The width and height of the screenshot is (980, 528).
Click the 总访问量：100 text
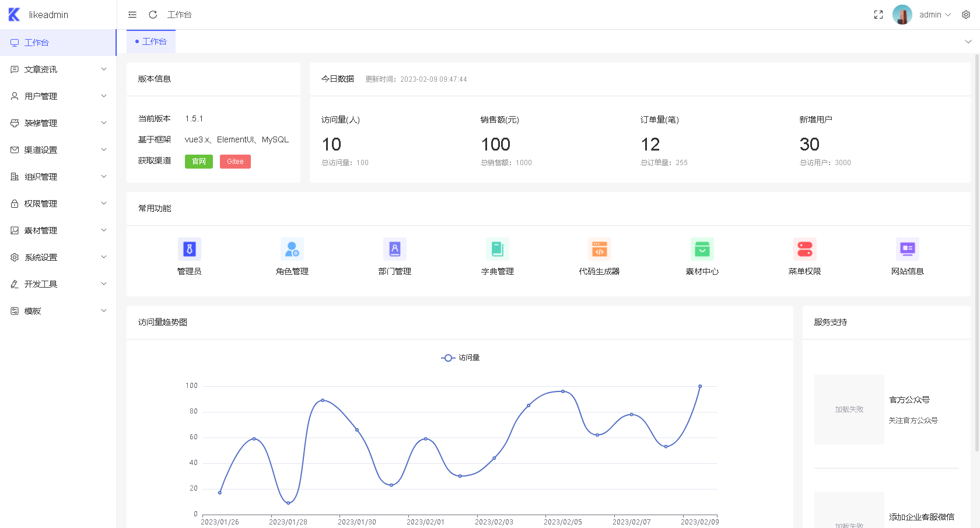pyautogui.click(x=345, y=163)
